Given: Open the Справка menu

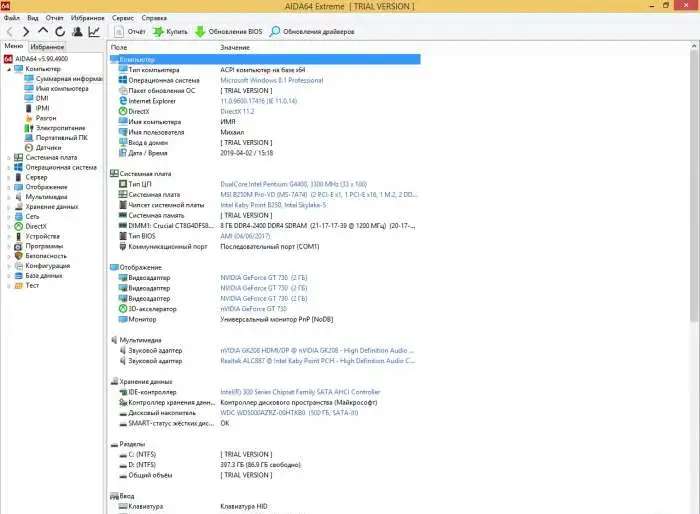Looking at the screenshot, I should point(154,18).
